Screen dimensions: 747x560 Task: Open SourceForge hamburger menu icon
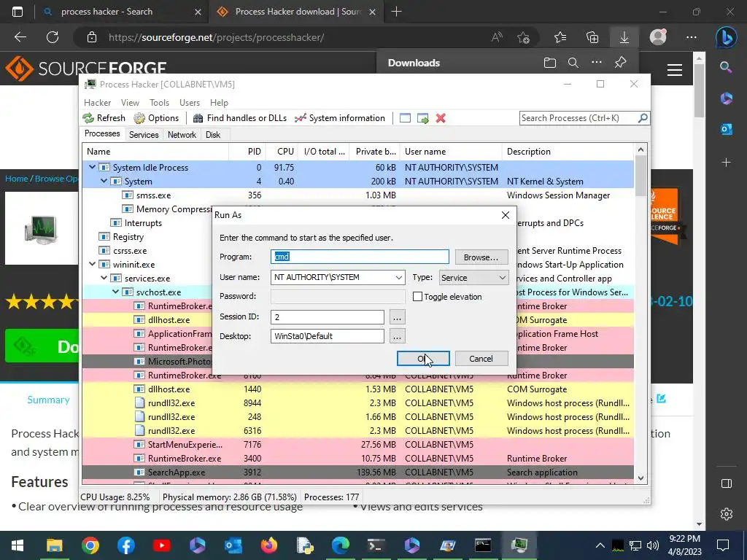pos(675,70)
